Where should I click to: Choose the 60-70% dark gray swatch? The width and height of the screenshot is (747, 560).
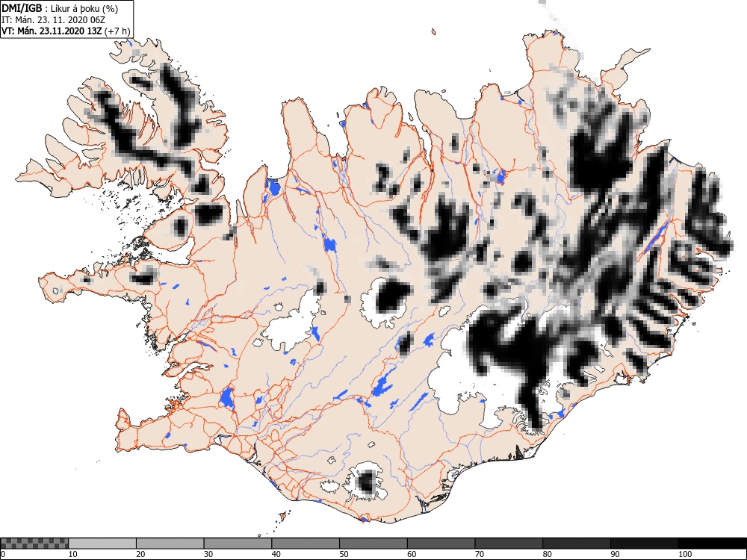[441, 544]
